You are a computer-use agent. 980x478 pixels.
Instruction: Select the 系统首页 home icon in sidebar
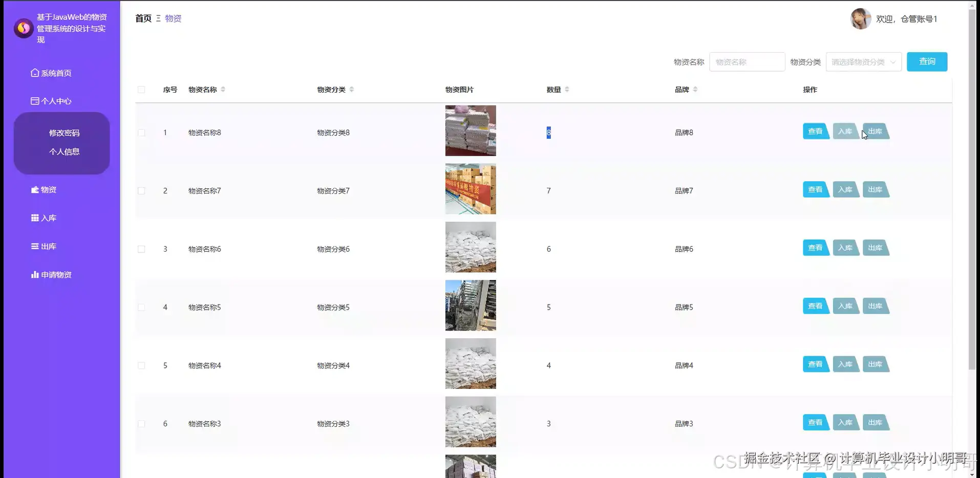(x=34, y=73)
